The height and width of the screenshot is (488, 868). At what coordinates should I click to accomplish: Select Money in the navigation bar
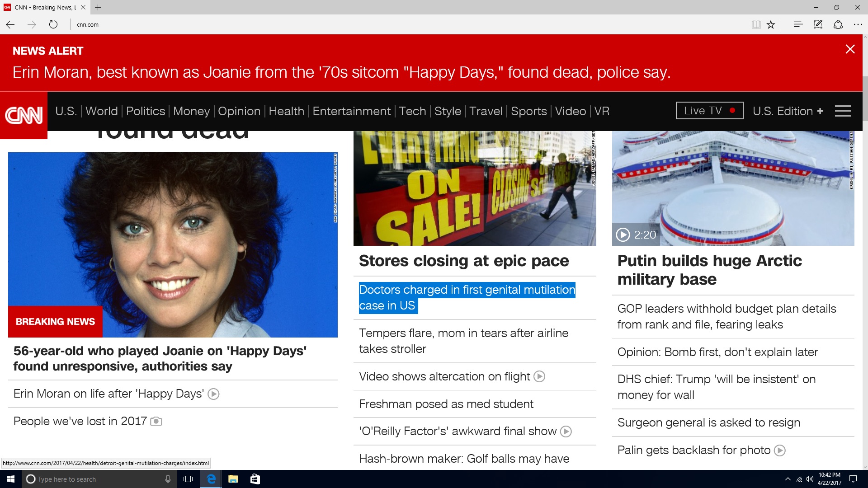(x=191, y=111)
